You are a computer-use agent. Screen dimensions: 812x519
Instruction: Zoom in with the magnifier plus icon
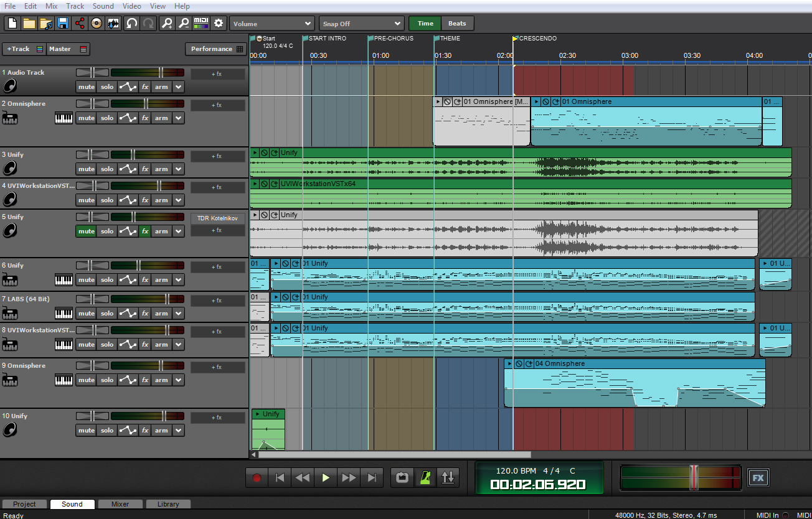[167, 24]
